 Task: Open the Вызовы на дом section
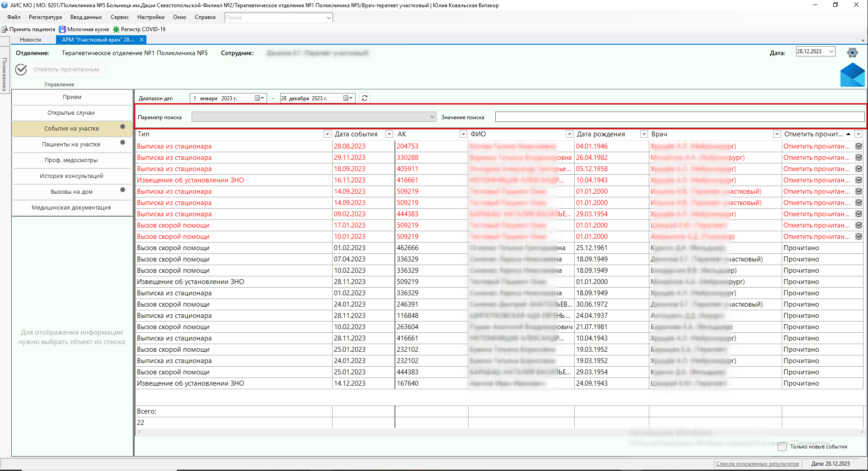(x=72, y=192)
